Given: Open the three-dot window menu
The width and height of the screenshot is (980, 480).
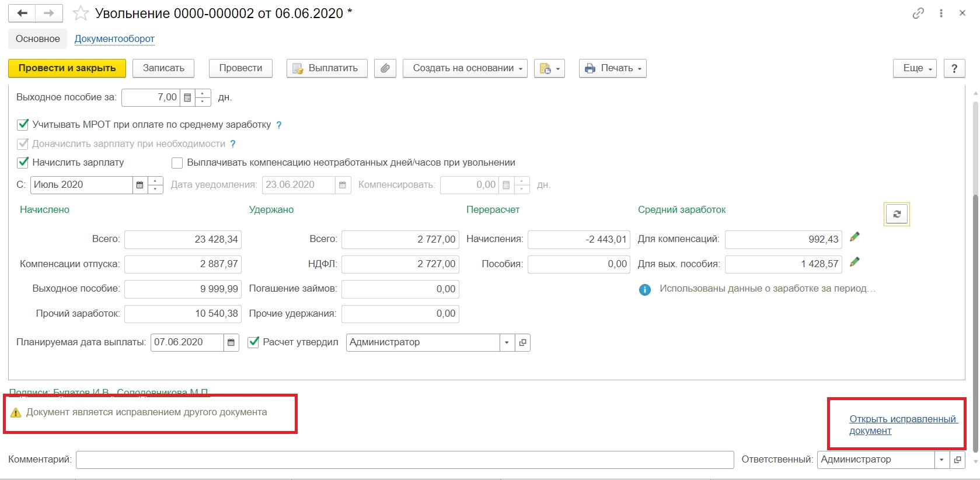Looking at the screenshot, I should 941,13.
